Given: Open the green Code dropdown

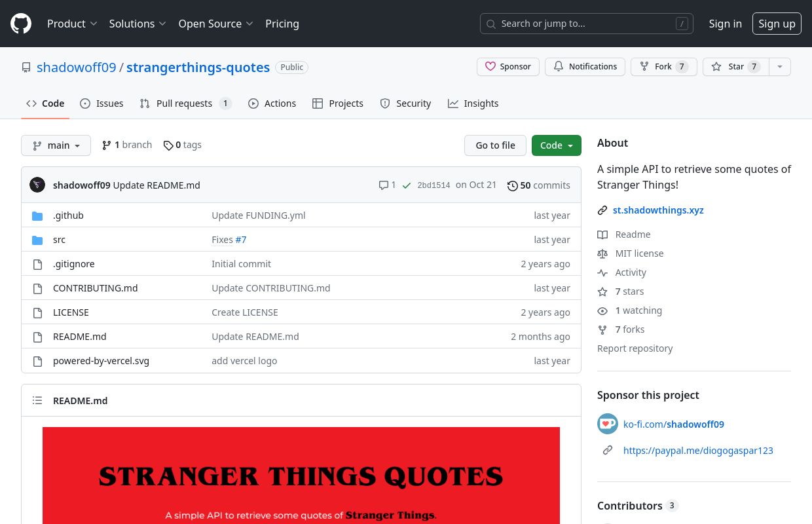Looking at the screenshot, I should point(557,145).
